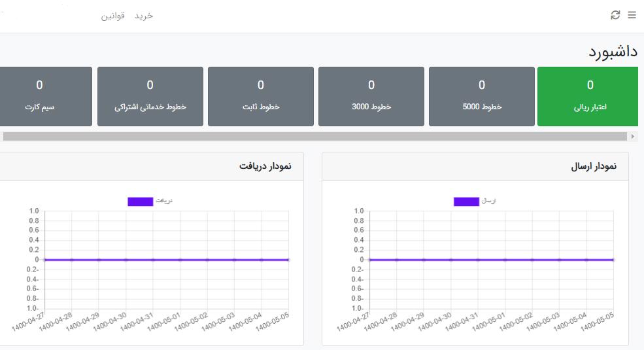644x350 pixels.
Task: Select the خطوط 5000 card
Action: 481,96
